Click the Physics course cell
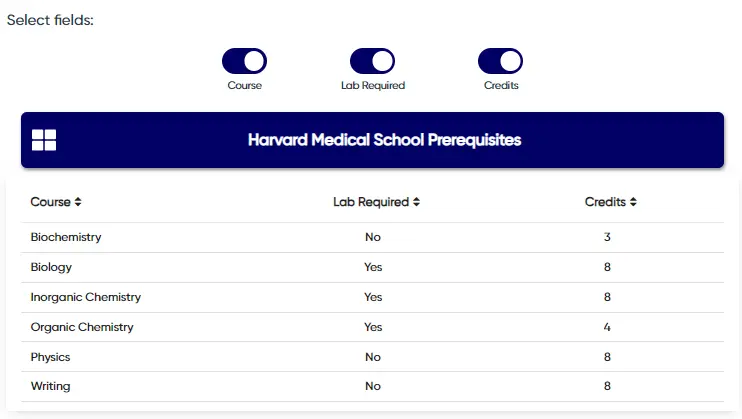This screenshot has height=419, width=742. [x=51, y=357]
